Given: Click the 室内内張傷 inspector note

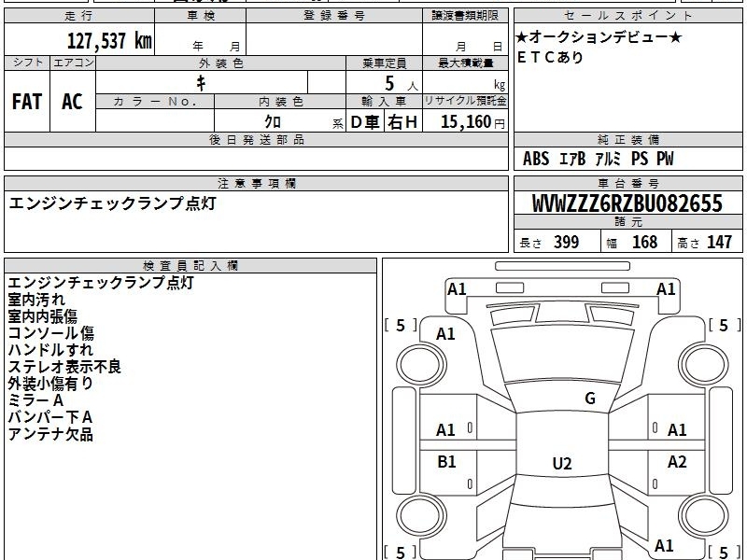Looking at the screenshot, I should tap(42, 316).
